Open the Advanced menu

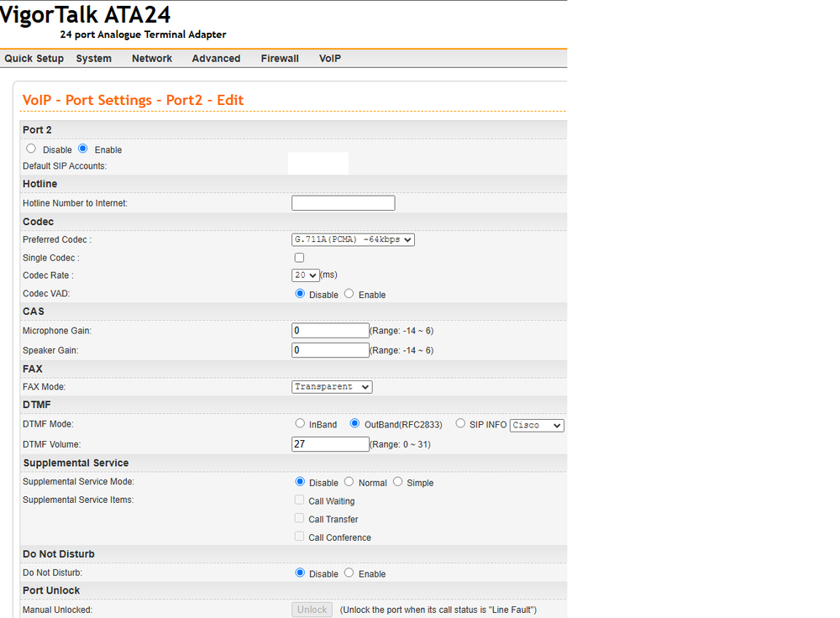click(x=216, y=59)
